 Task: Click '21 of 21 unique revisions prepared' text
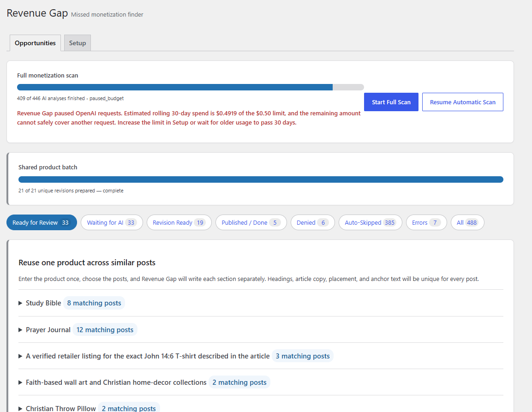71,191
